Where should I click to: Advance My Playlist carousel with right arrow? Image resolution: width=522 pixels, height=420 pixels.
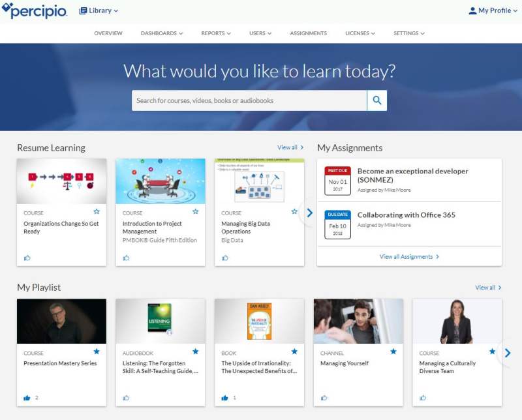tap(507, 353)
